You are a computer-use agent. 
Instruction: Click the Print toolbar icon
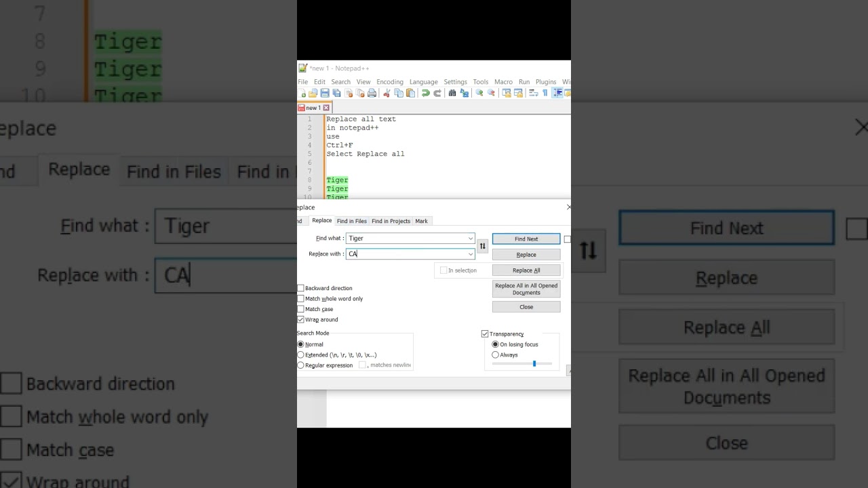pyautogui.click(x=372, y=93)
